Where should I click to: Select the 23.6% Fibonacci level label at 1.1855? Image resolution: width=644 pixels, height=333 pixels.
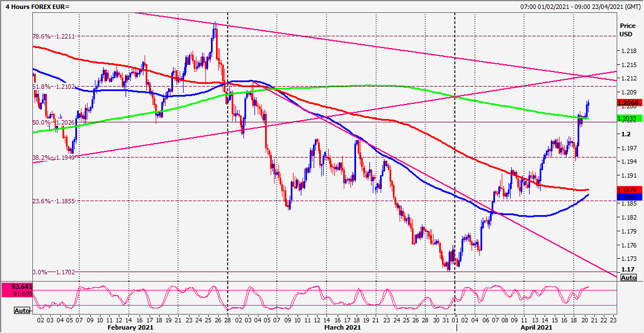point(55,201)
